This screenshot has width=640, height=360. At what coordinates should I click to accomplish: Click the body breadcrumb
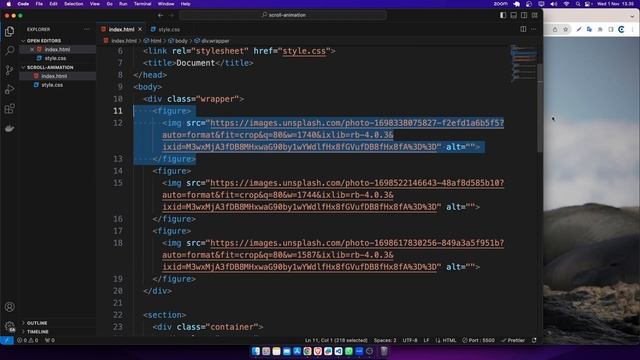coord(178,41)
